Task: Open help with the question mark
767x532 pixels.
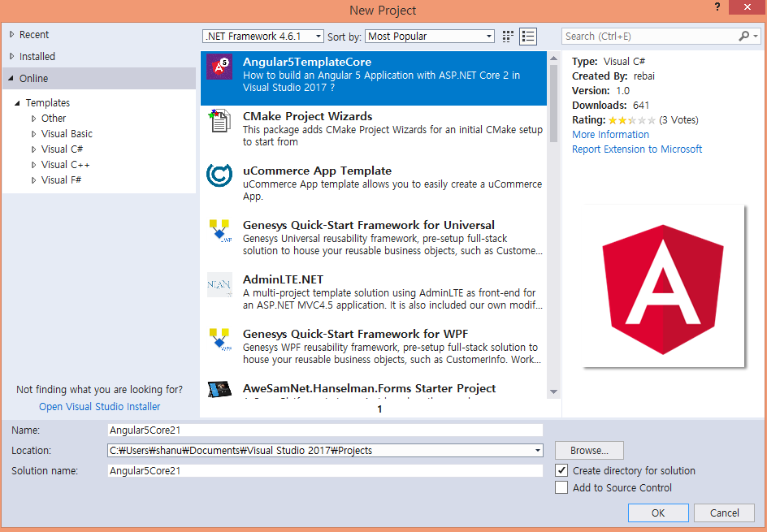Action: tap(717, 6)
